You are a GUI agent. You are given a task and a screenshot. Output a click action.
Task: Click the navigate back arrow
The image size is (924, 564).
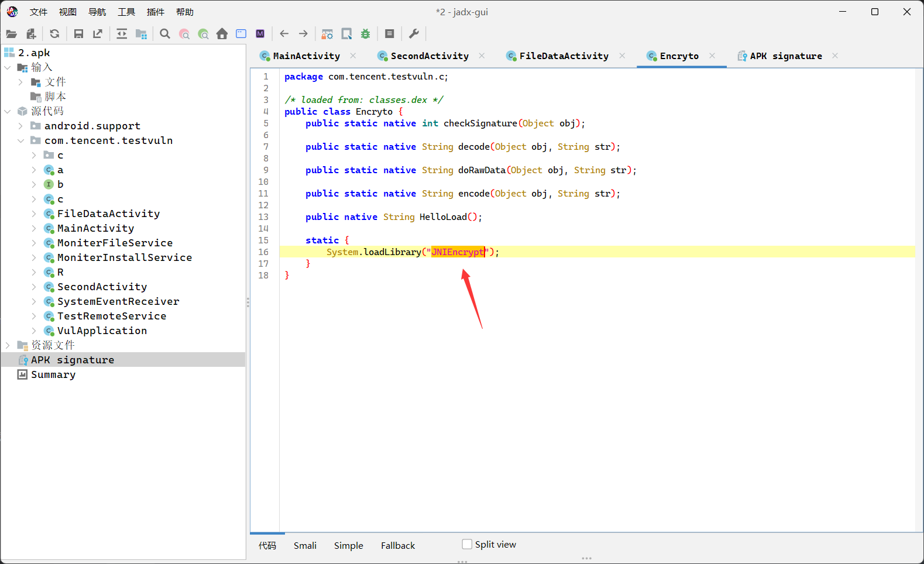[x=284, y=34]
